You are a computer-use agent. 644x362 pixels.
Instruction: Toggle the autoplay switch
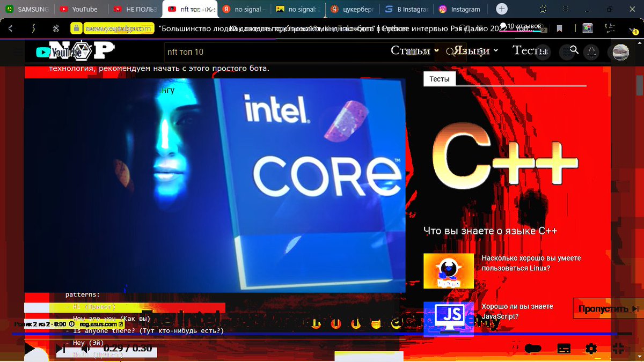533,349
